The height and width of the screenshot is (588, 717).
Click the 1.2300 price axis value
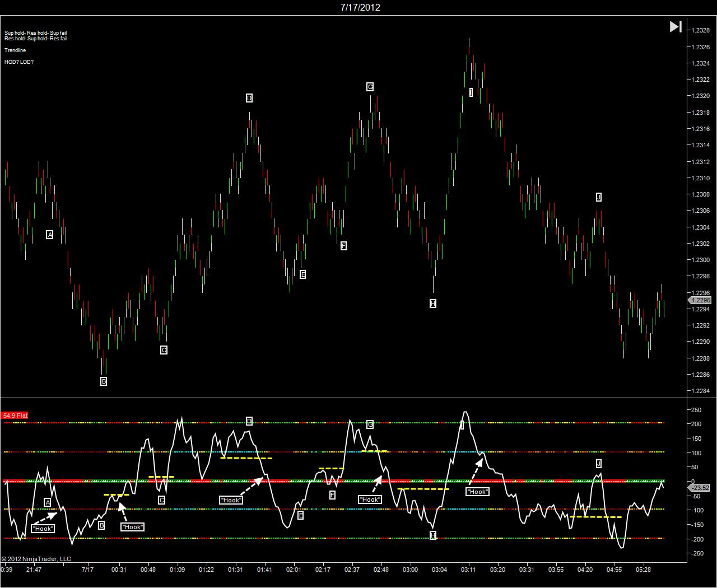701,260
